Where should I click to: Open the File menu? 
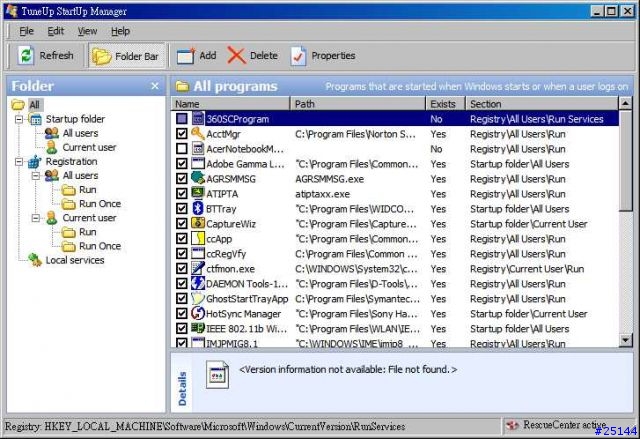(27, 31)
